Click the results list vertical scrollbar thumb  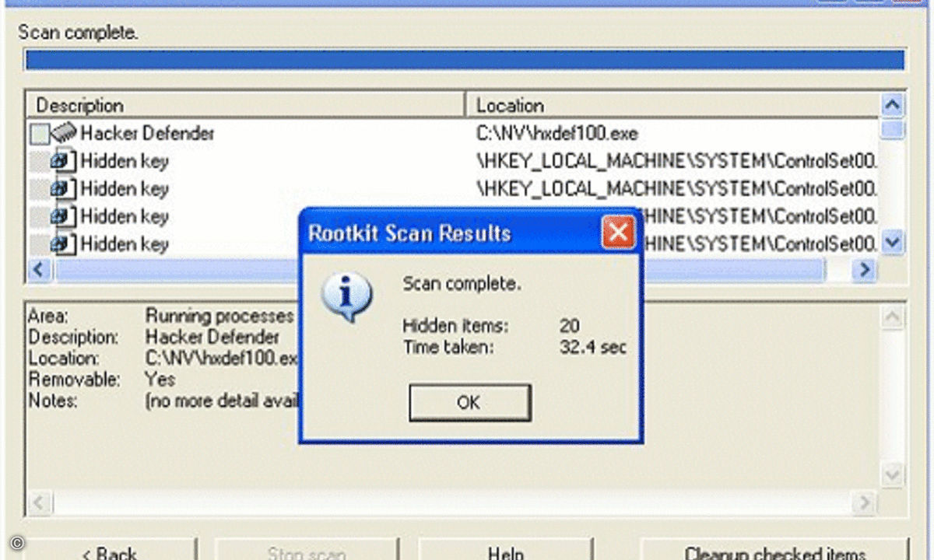[x=893, y=128]
